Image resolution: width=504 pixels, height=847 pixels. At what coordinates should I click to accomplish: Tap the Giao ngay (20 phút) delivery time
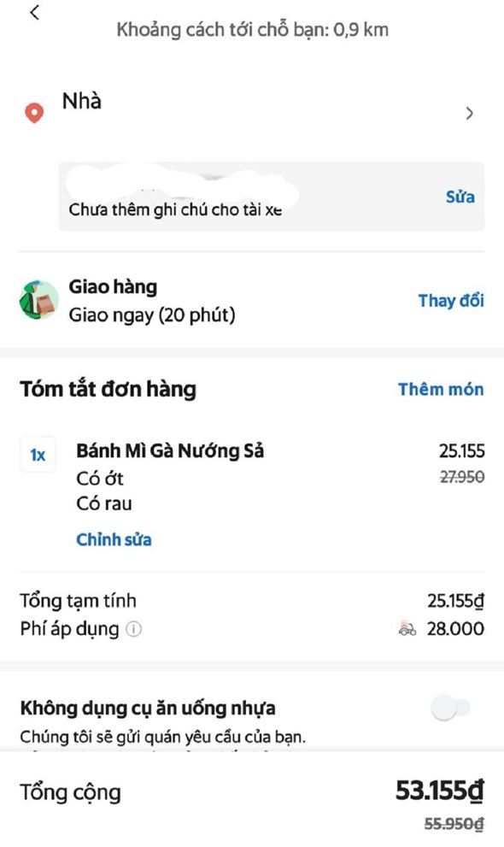152,315
